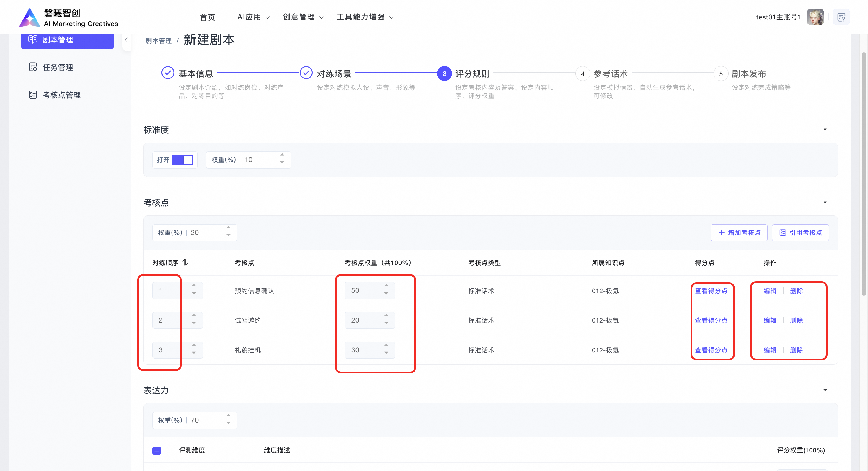Click the step 4 参考话术 circle
868x471 pixels.
(x=583, y=73)
